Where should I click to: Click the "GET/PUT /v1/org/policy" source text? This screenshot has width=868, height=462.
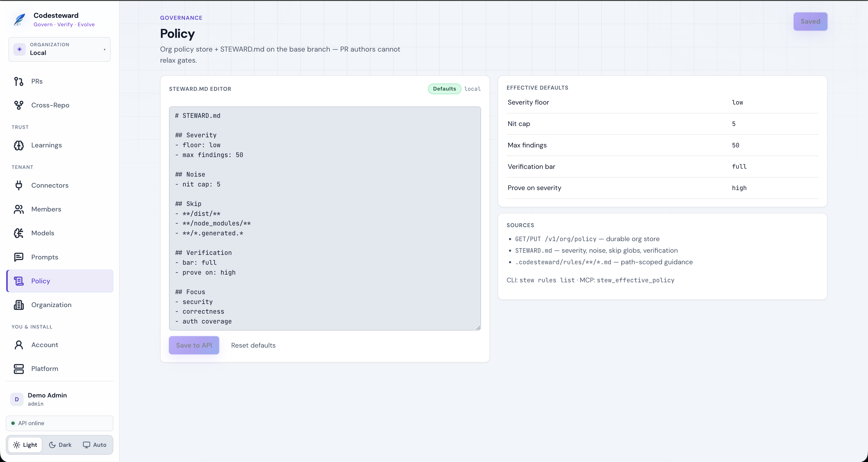(556, 239)
